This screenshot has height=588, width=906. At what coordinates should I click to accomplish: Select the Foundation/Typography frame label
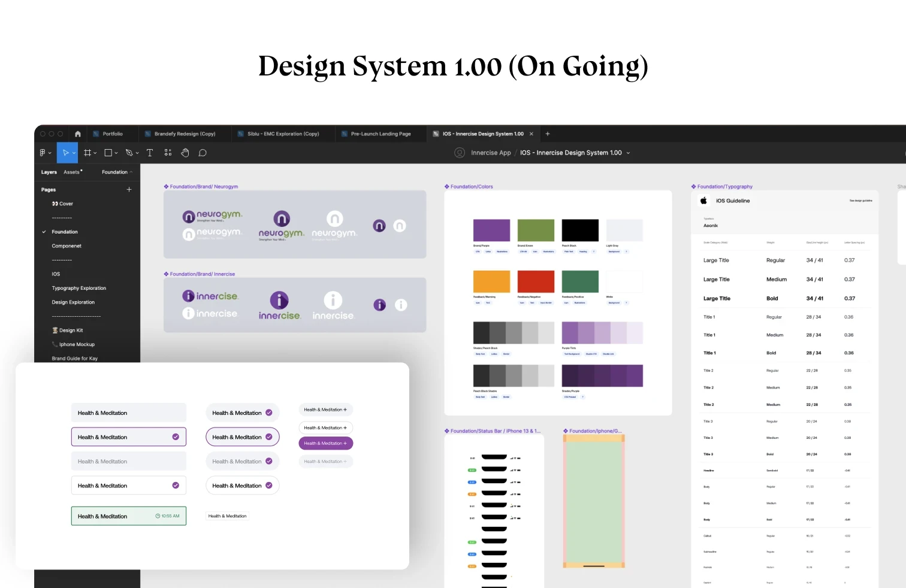point(722,187)
